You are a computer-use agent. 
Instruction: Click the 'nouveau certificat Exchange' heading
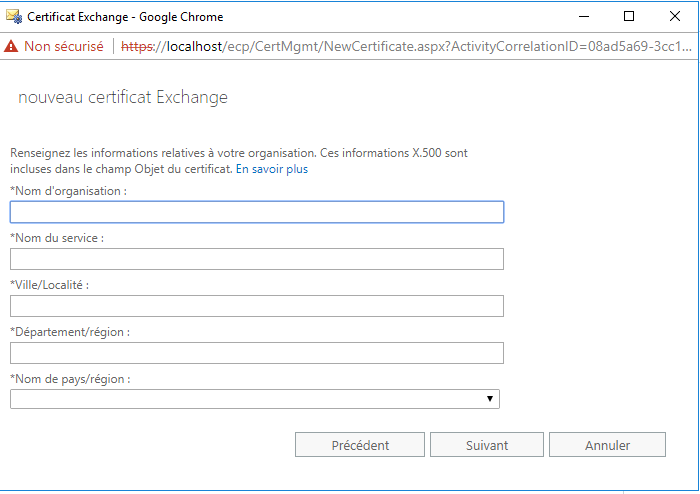point(123,97)
